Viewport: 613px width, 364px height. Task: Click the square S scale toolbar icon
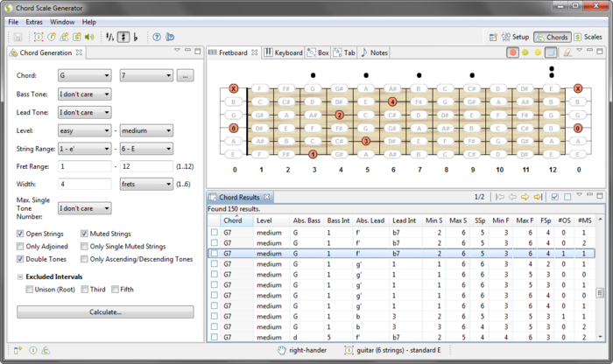(77, 37)
